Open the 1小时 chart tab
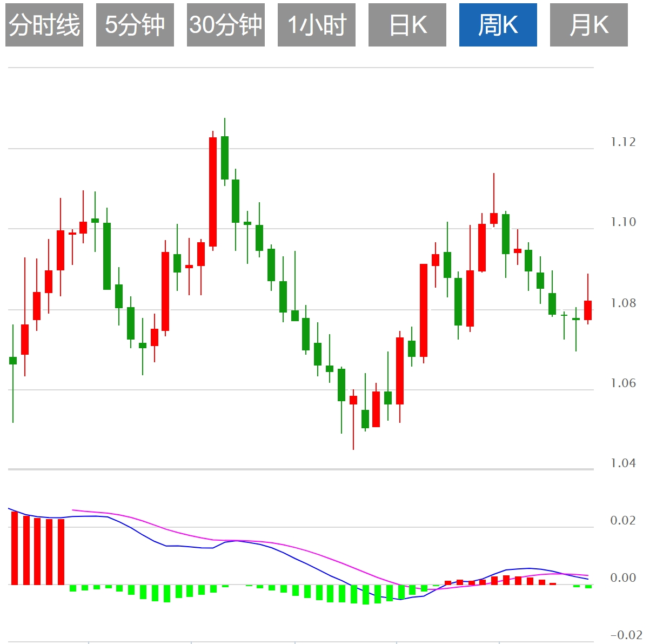The width and height of the screenshot is (663, 644). 317,25
